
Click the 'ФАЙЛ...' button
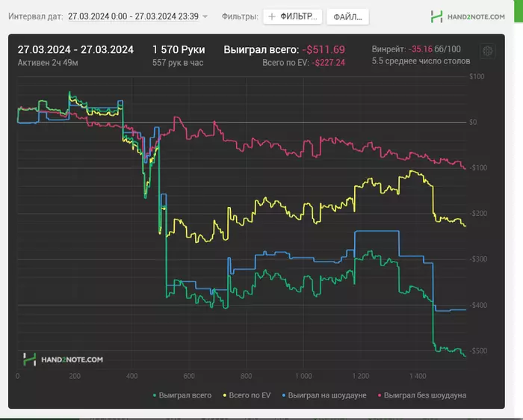pyautogui.click(x=347, y=16)
